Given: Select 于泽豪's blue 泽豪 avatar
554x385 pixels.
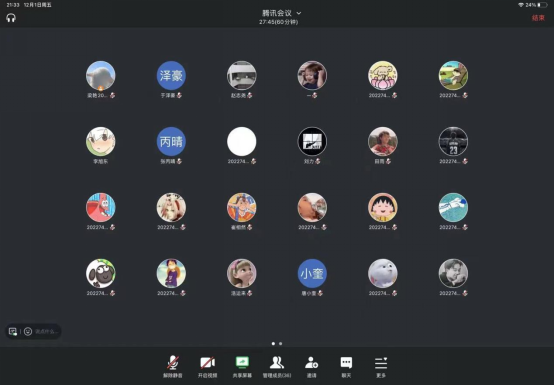Looking at the screenshot, I should 171,75.
